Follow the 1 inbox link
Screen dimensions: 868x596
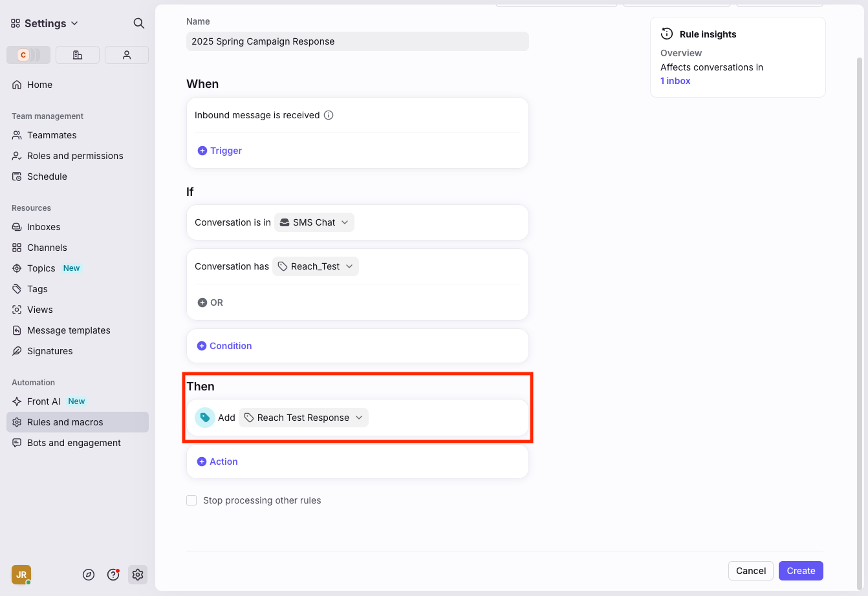point(675,81)
